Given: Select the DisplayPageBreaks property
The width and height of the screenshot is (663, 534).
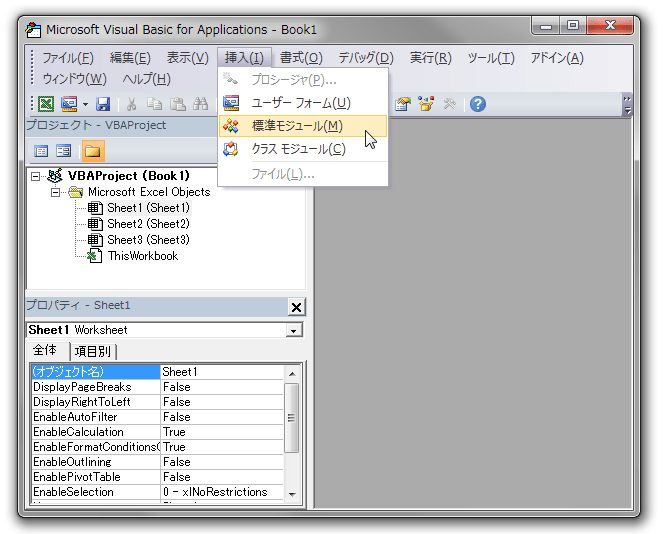Looking at the screenshot, I should coord(96,387).
